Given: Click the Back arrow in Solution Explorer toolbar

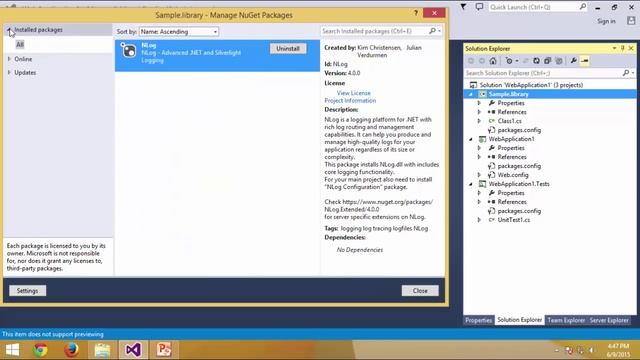Looking at the screenshot, I should click(471, 61).
